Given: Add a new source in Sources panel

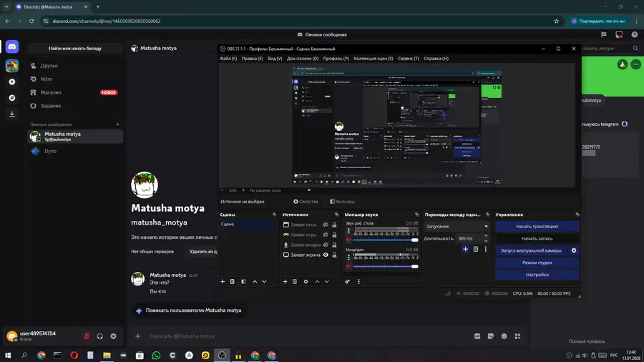Looking at the screenshot, I should (x=285, y=282).
